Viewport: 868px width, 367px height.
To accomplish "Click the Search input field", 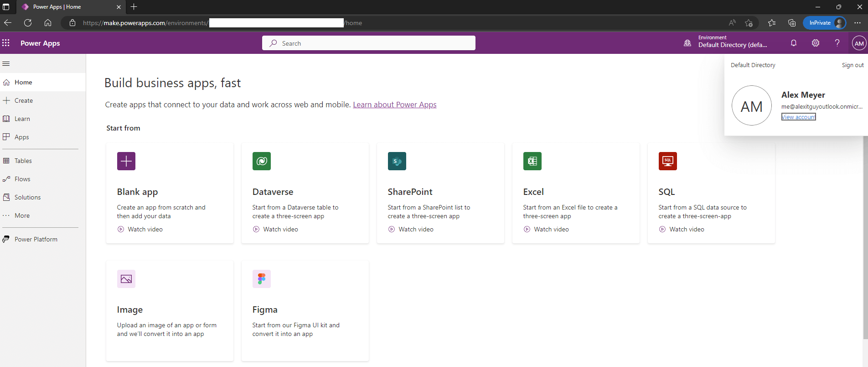I will (x=369, y=43).
